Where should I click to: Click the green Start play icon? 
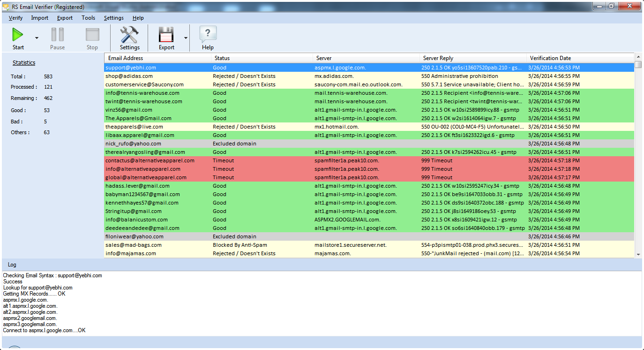18,35
